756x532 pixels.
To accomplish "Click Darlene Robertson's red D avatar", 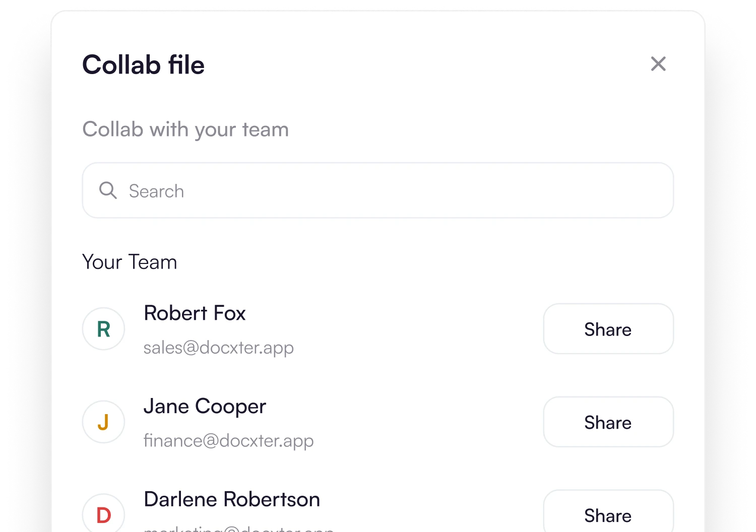I will click(x=104, y=515).
